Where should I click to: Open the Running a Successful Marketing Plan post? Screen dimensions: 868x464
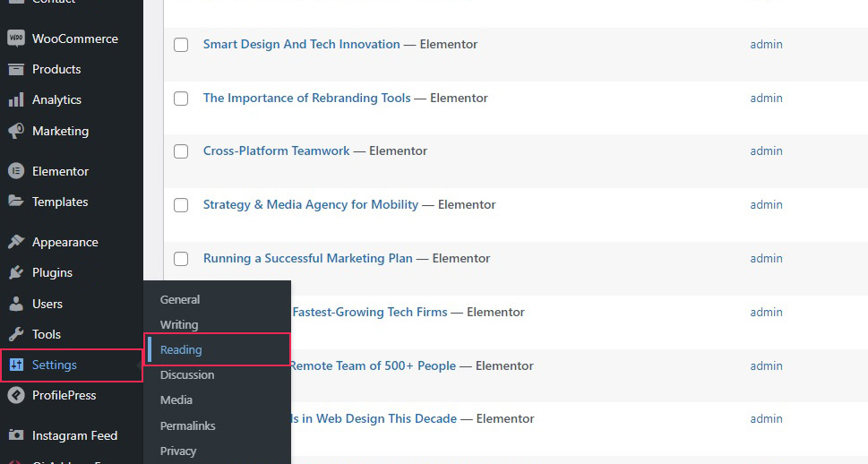pyautogui.click(x=307, y=258)
